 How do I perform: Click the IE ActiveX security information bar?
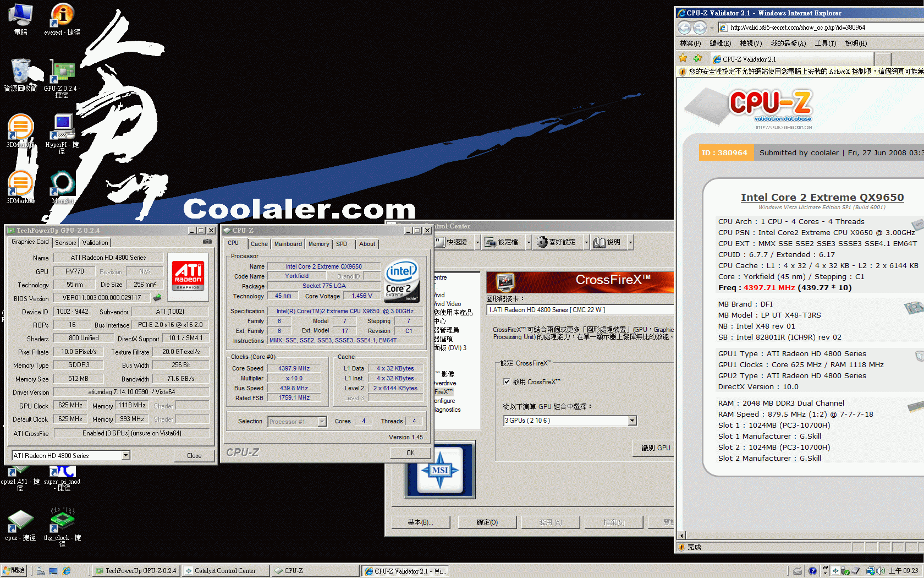point(800,72)
